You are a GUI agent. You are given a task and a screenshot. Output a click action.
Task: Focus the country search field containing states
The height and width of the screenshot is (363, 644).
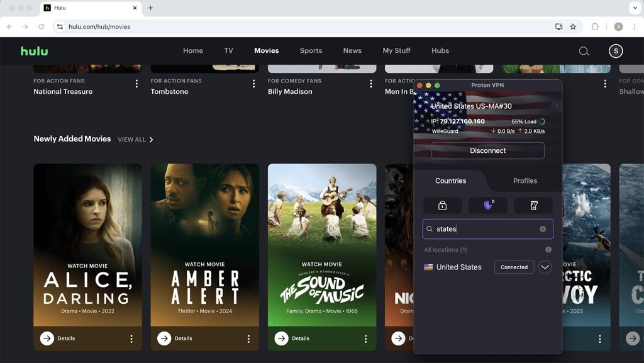tap(488, 229)
